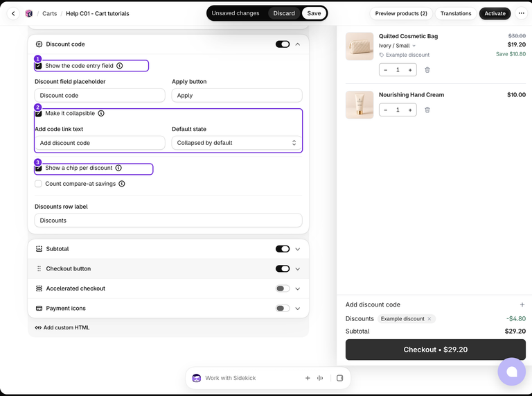532x396 pixels.
Task: Save the changes
Action: click(314, 13)
